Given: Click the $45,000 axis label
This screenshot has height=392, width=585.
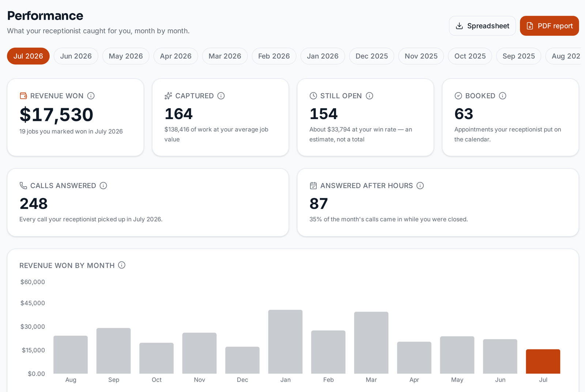Looking at the screenshot, I should 33,303.
